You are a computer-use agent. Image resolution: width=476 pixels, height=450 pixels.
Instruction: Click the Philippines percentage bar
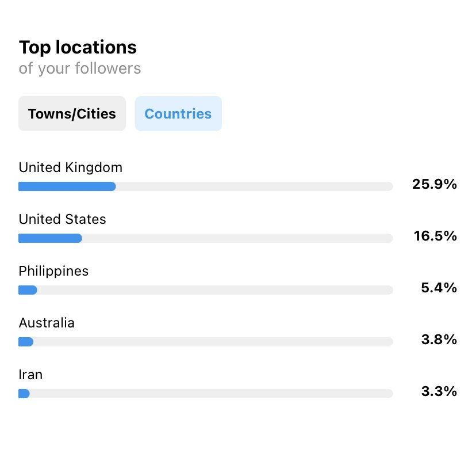pyautogui.click(x=205, y=290)
